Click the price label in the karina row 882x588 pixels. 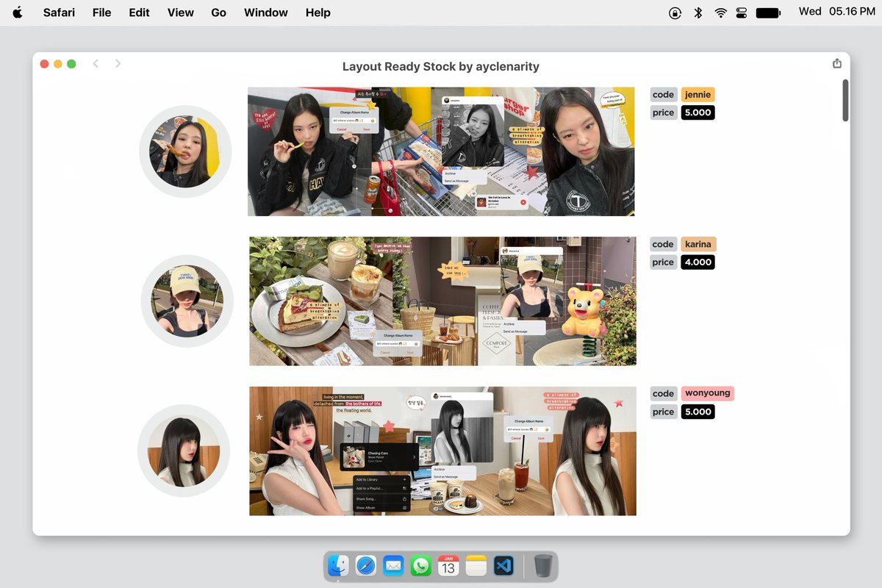coord(664,262)
